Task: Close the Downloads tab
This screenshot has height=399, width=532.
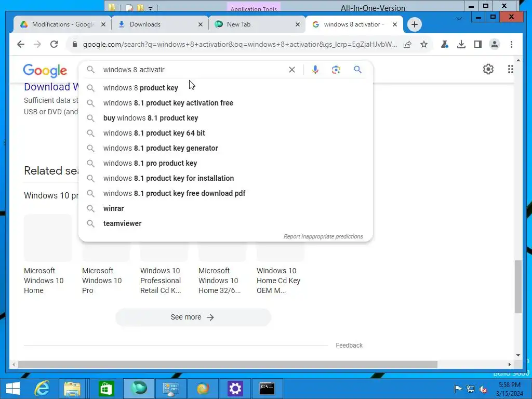Action: (x=201, y=24)
